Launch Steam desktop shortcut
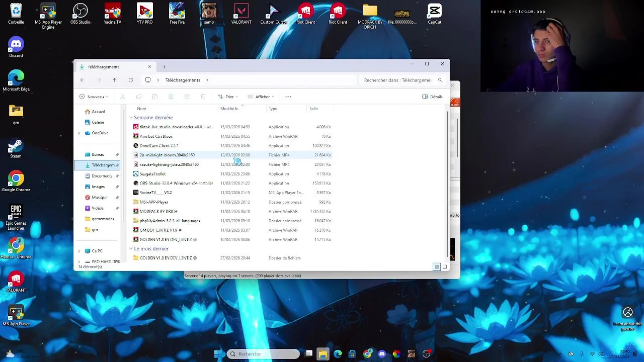This screenshot has width=644, height=362. [x=16, y=148]
